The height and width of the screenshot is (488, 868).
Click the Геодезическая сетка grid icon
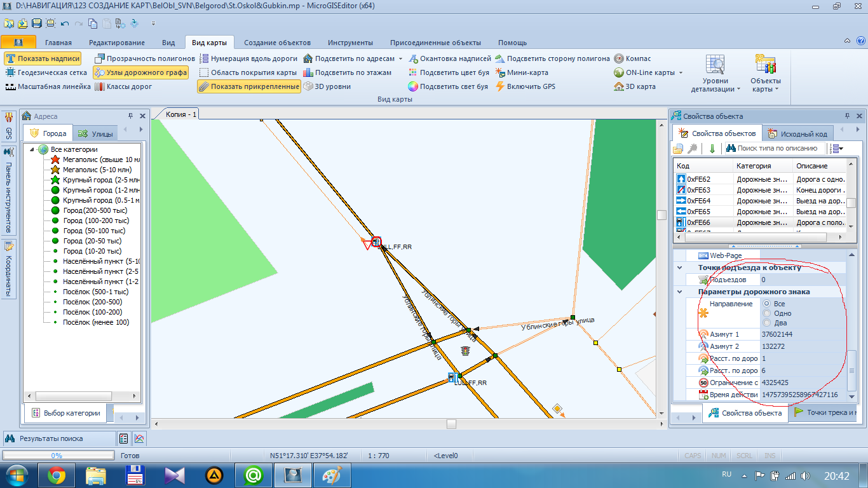11,72
